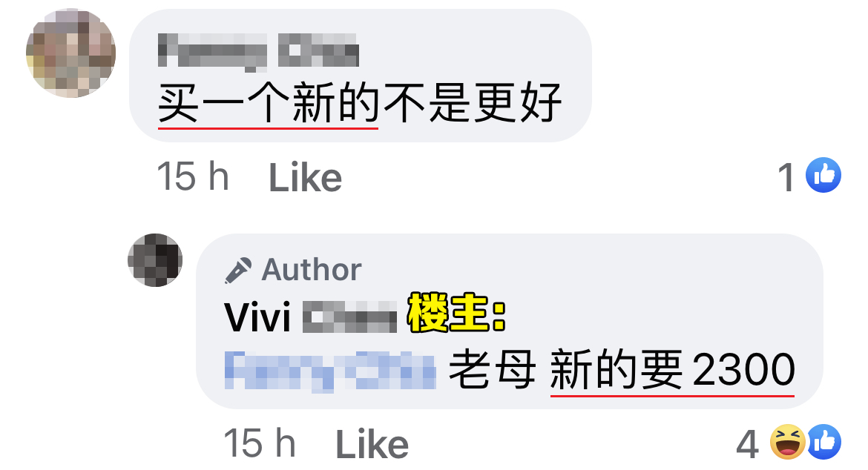Viewport: 868px width, 470px height.
Task: Show the reaction count 4 on the reply
Action: click(747, 444)
